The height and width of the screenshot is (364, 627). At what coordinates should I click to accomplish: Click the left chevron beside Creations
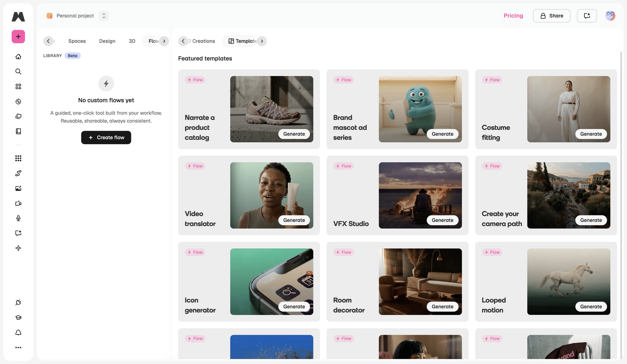tap(183, 41)
